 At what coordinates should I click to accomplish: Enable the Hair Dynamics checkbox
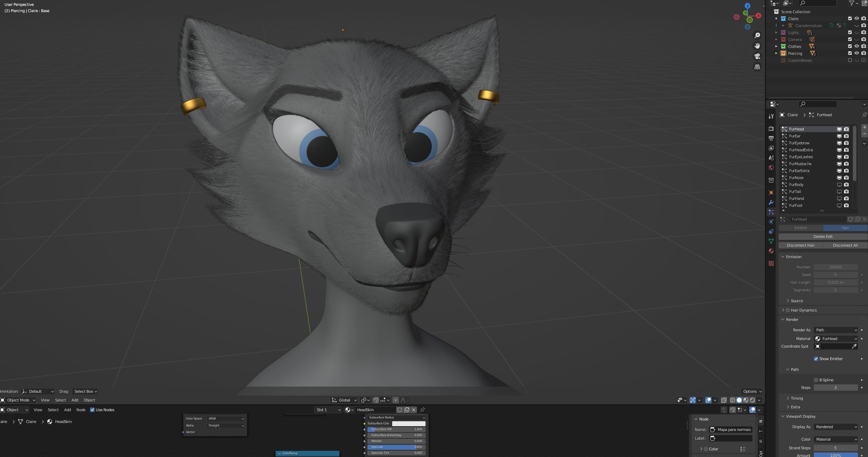click(788, 310)
